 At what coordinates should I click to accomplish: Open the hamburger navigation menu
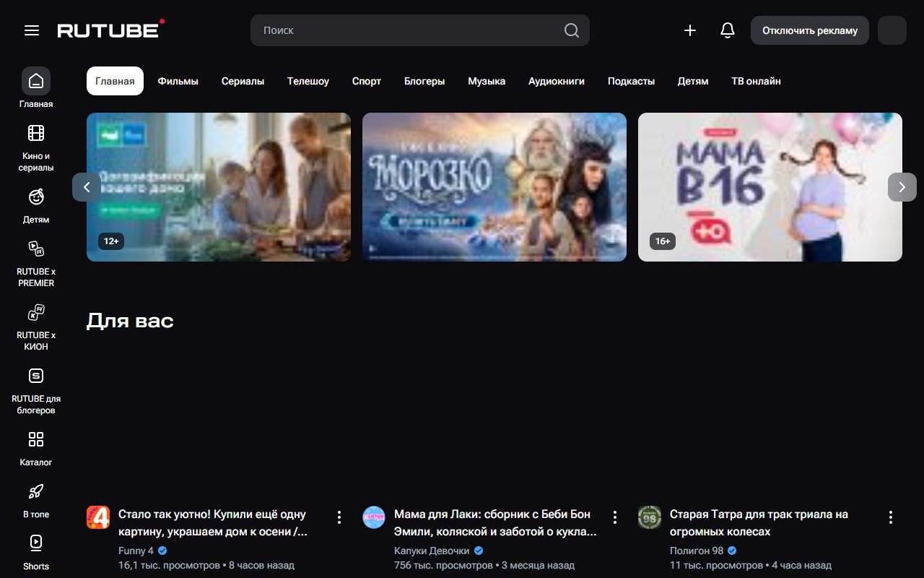32,30
